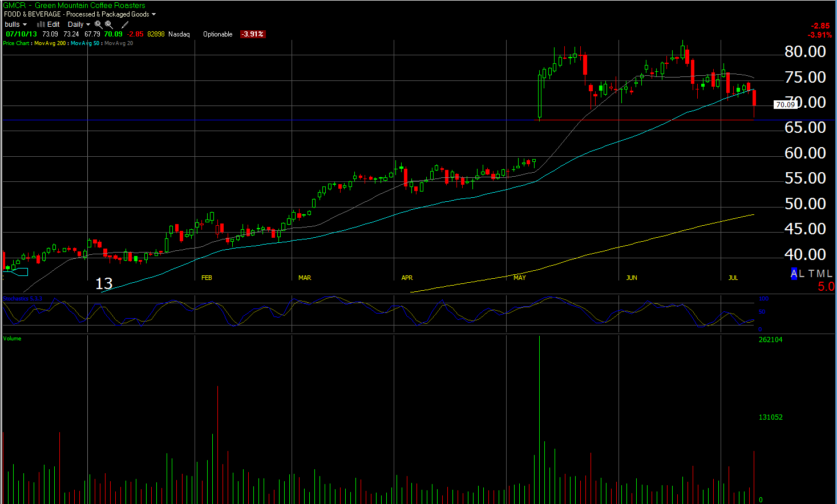Open the Daily timeframe dropdown
The height and width of the screenshot is (504, 837).
pos(79,25)
